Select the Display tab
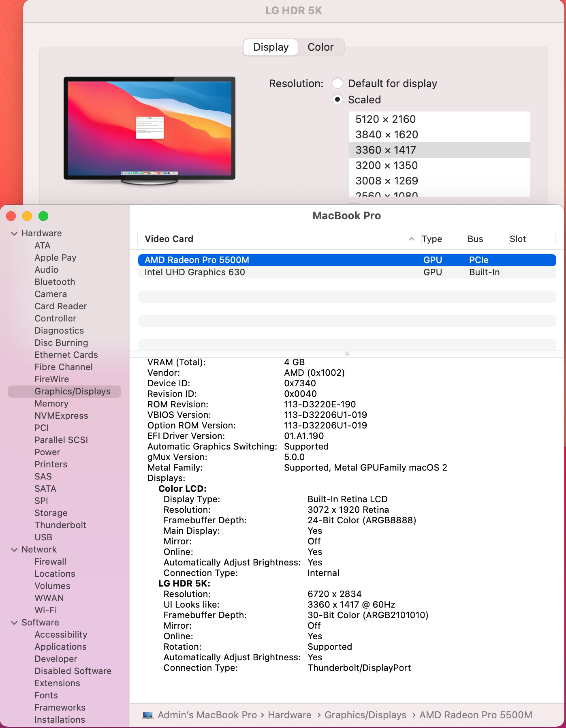Viewport: 566px width, 728px height. [271, 47]
